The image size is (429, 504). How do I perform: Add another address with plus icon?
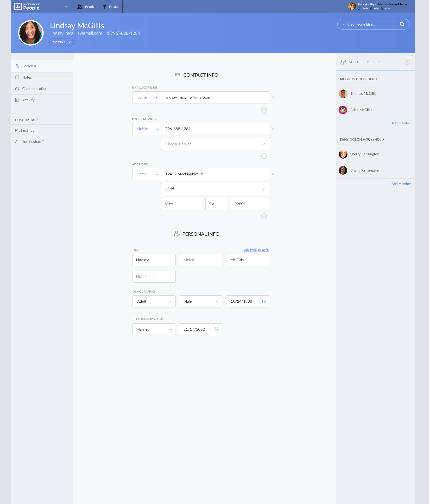(264, 216)
